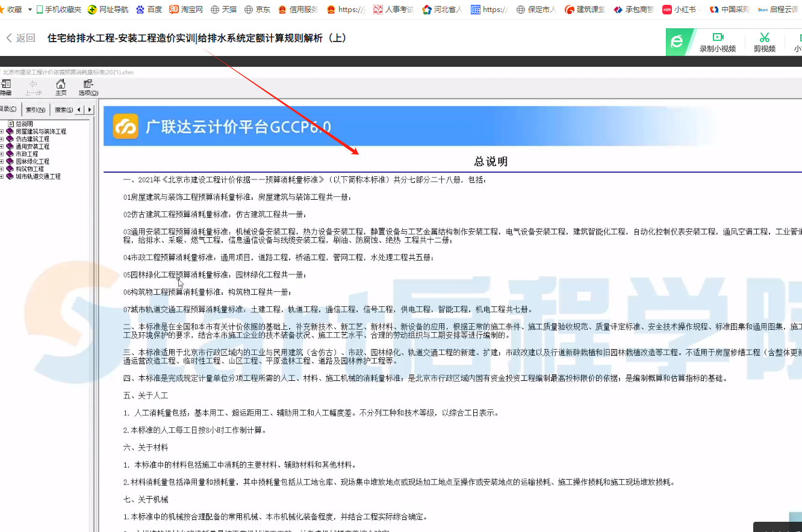Click the 返回 back button
802x532 pixels.
click(20, 38)
